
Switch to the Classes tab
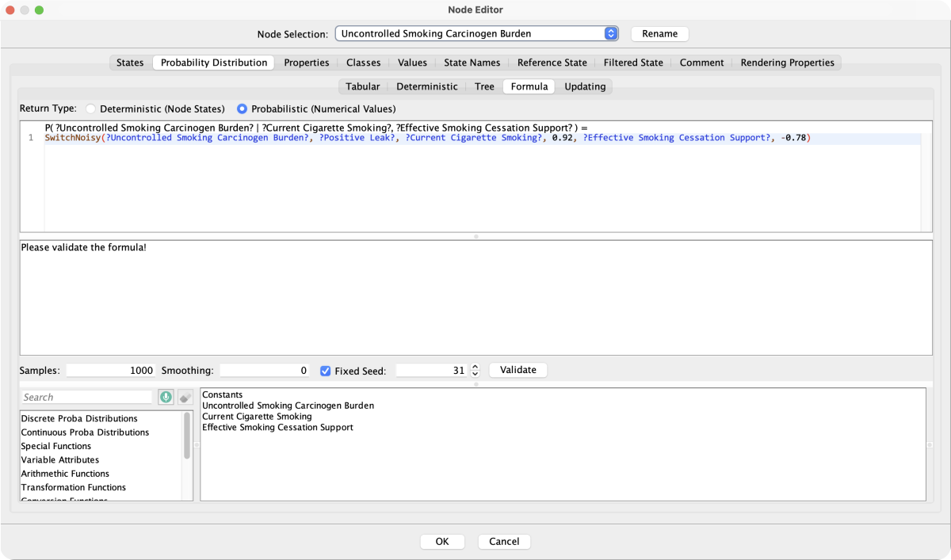363,63
